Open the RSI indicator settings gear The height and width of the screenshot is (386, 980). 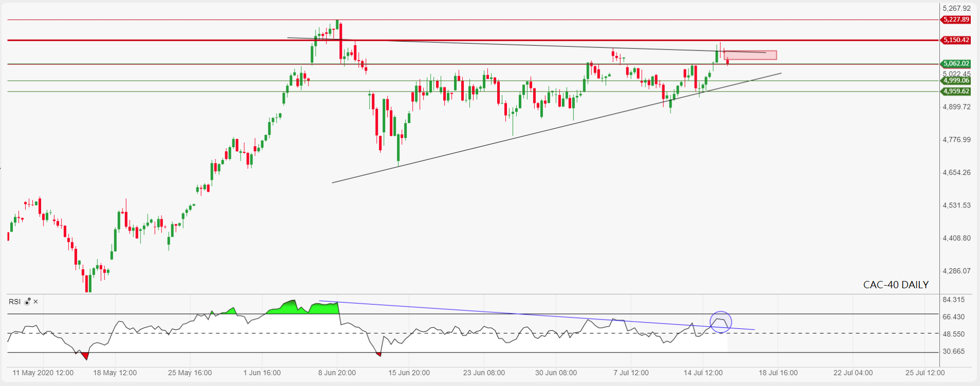(27, 302)
